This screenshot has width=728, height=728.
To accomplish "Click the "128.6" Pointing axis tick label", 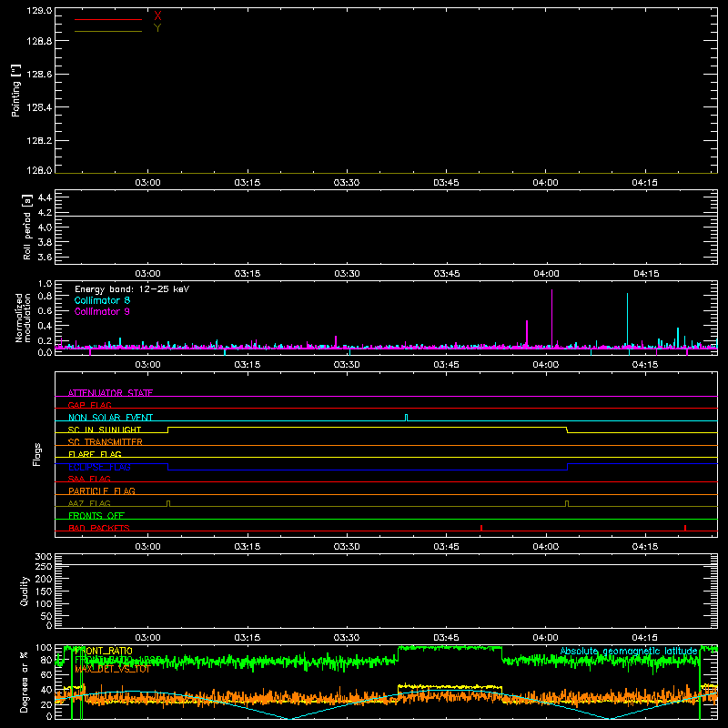I will tap(39, 74).
